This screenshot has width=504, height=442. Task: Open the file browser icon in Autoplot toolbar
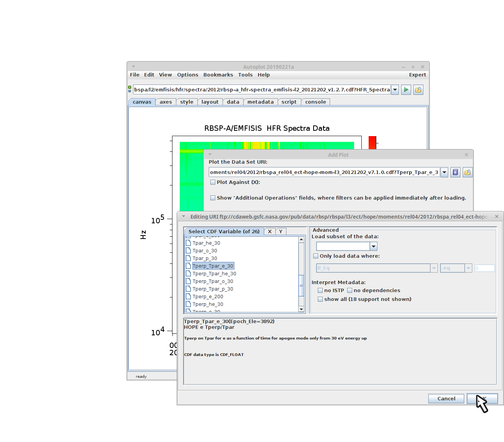click(x=418, y=90)
